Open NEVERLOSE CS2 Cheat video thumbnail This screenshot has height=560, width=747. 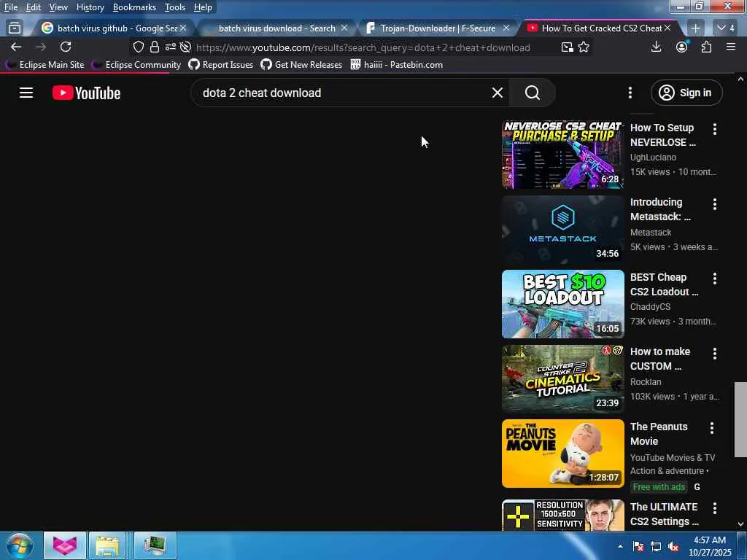click(x=562, y=155)
